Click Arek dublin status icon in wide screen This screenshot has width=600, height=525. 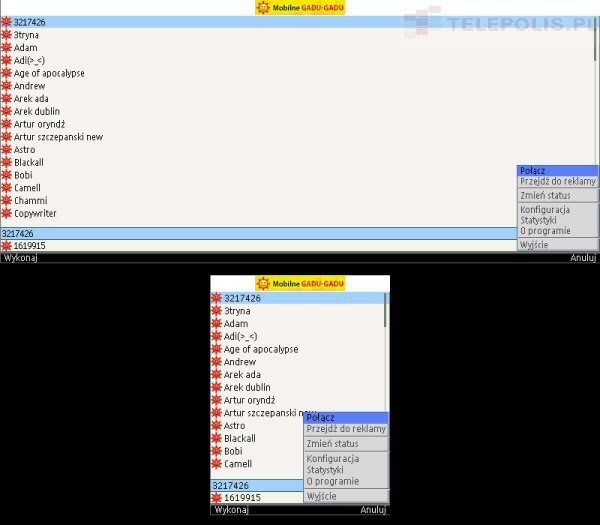click(x=7, y=111)
